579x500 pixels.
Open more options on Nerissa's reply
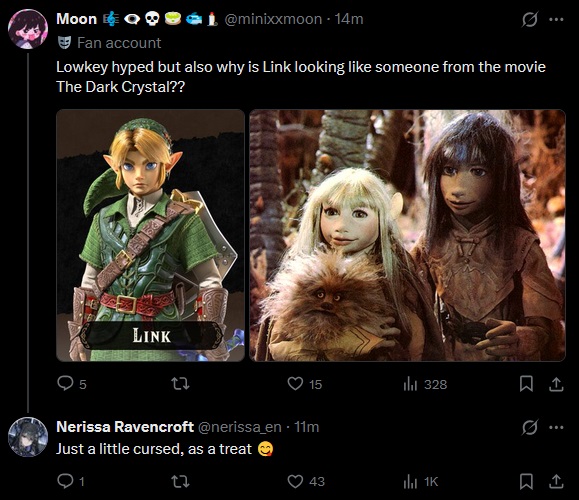click(x=556, y=427)
